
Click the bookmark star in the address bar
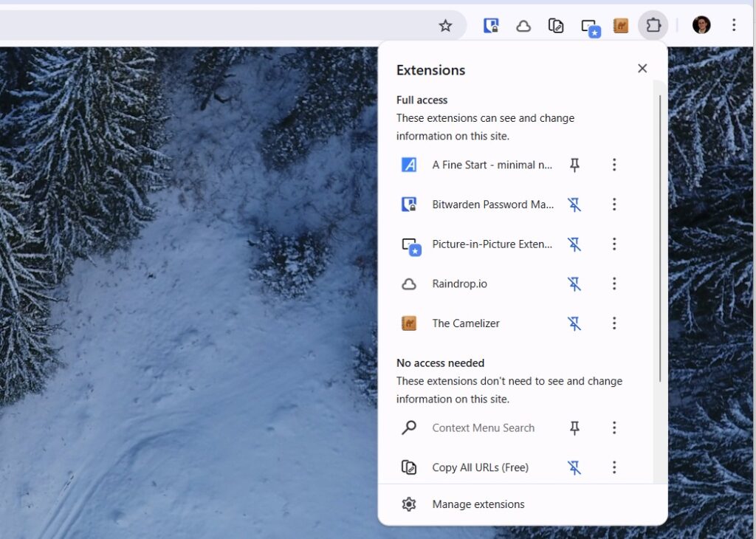tap(445, 26)
